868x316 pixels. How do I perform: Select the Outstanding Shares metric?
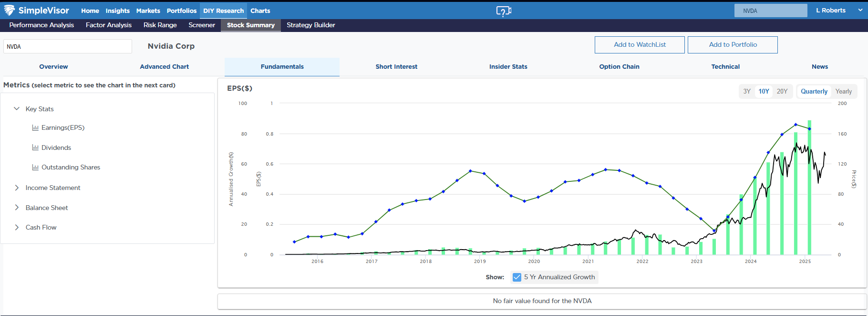[x=71, y=167]
